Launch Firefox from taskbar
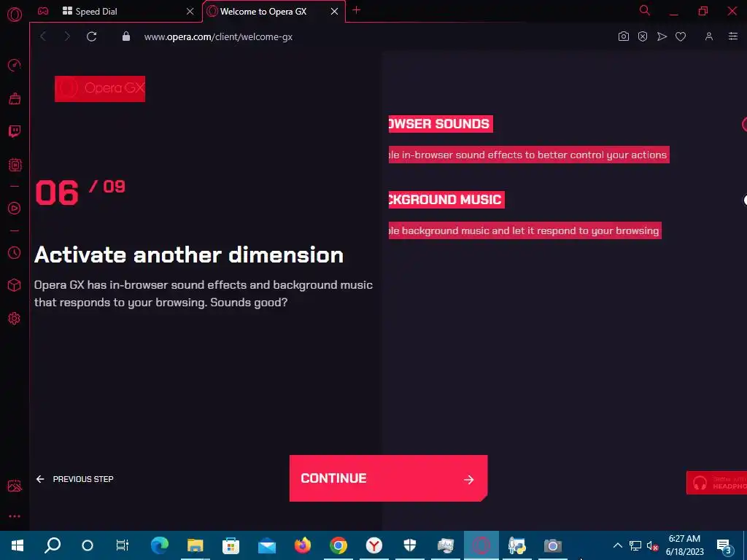The width and height of the screenshot is (747, 560). [303, 545]
